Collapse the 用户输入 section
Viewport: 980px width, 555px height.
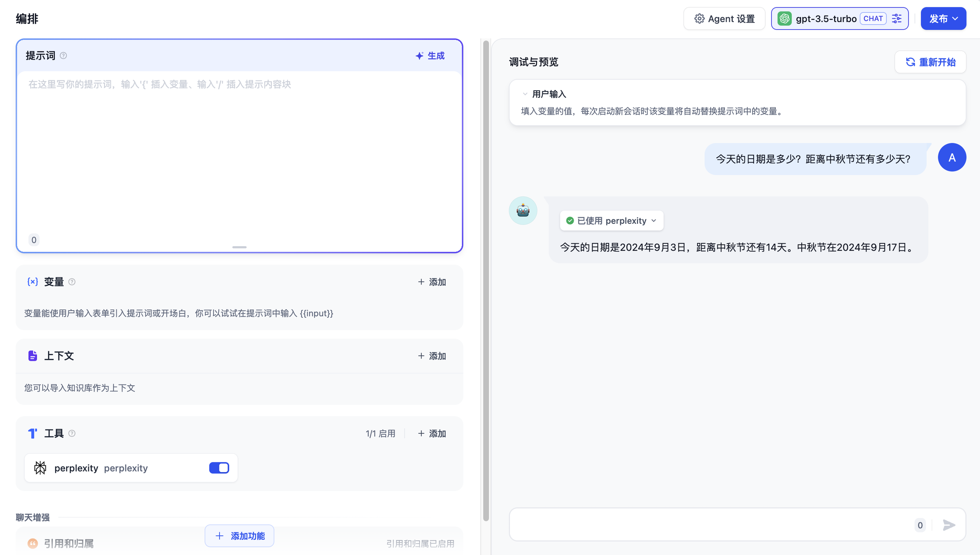525,94
